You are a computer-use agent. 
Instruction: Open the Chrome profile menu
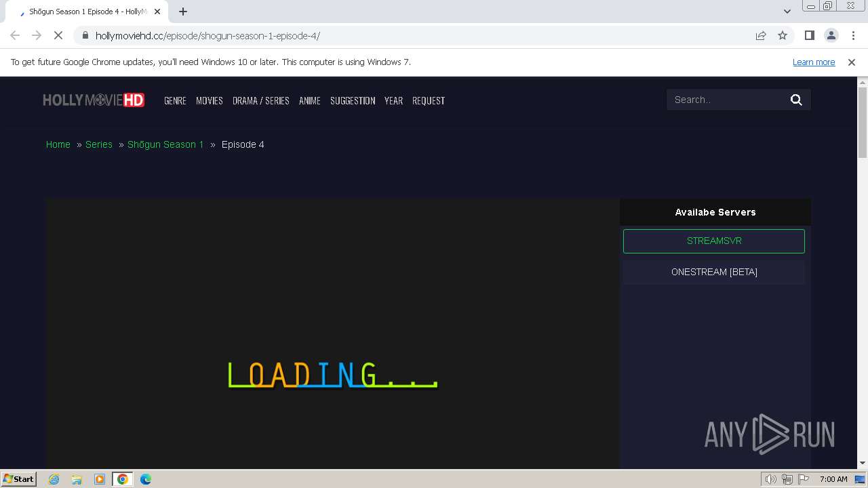click(x=831, y=35)
